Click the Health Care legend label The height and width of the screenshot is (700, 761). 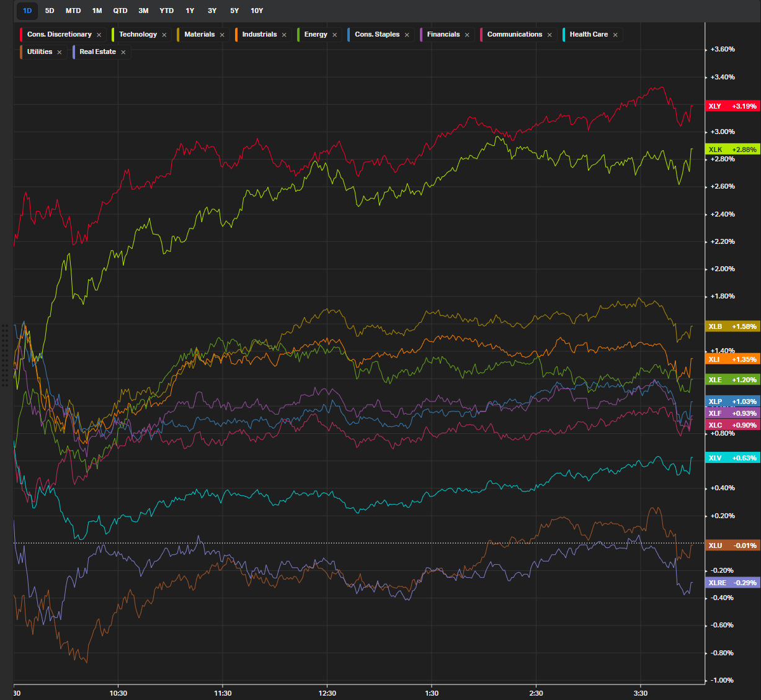588,34
